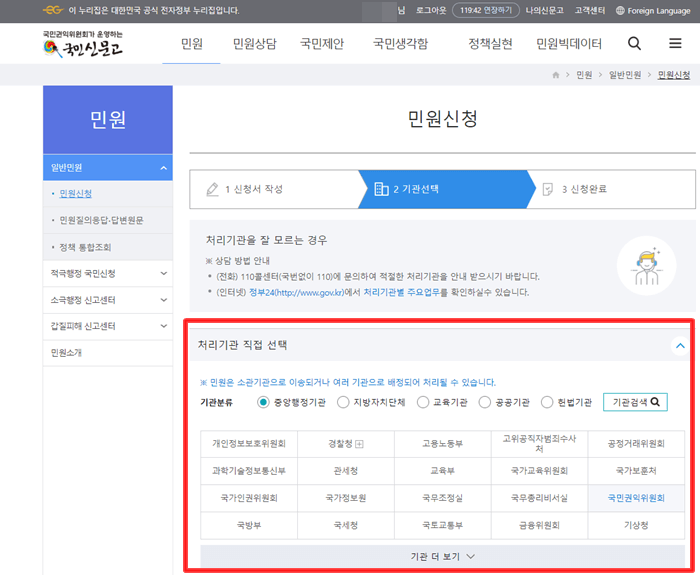This screenshot has width=700, height=575.
Task: Open 정책 통합조회 in the sidebar
Action: pyautogui.click(x=85, y=247)
